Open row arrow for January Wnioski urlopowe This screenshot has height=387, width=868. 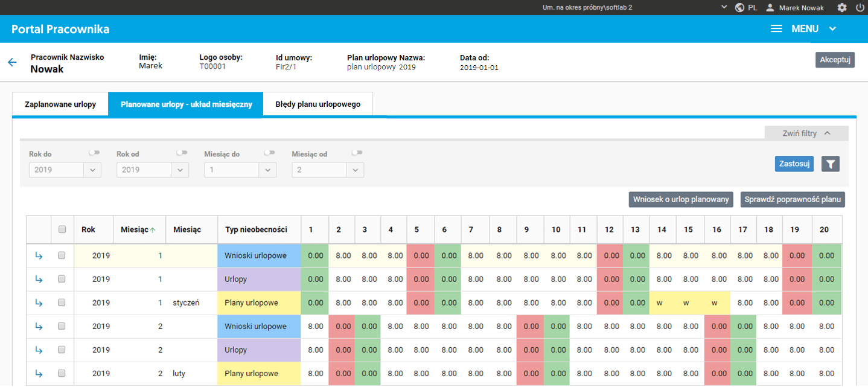point(39,255)
